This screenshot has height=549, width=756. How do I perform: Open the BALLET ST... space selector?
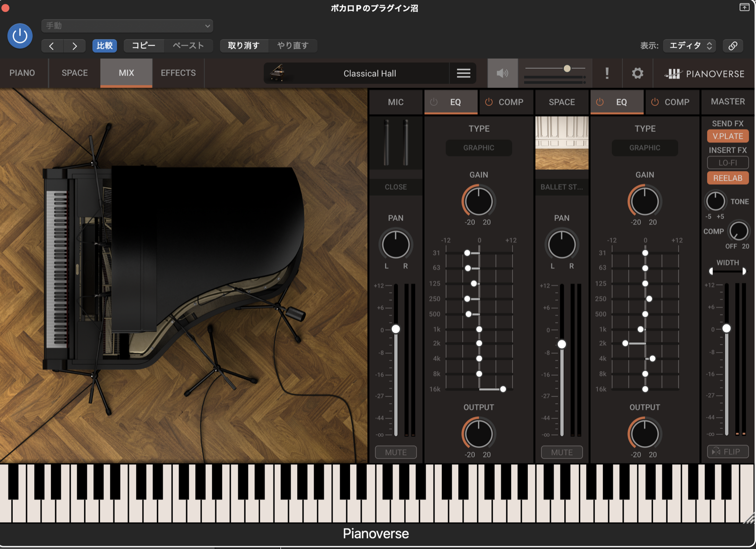coord(562,187)
